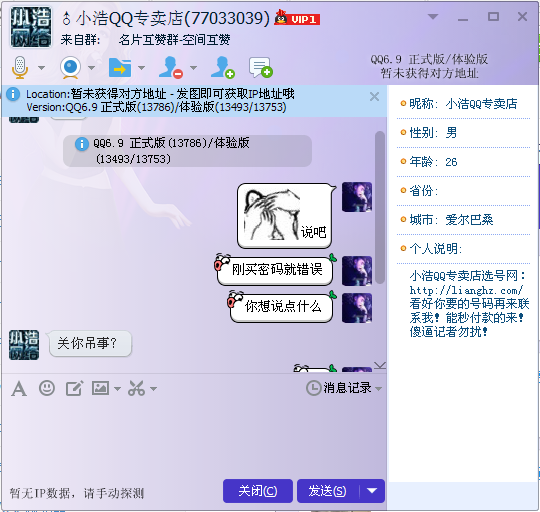Click the 发送(S) send button
Viewport: 540px width, 512px height.
tap(328, 491)
